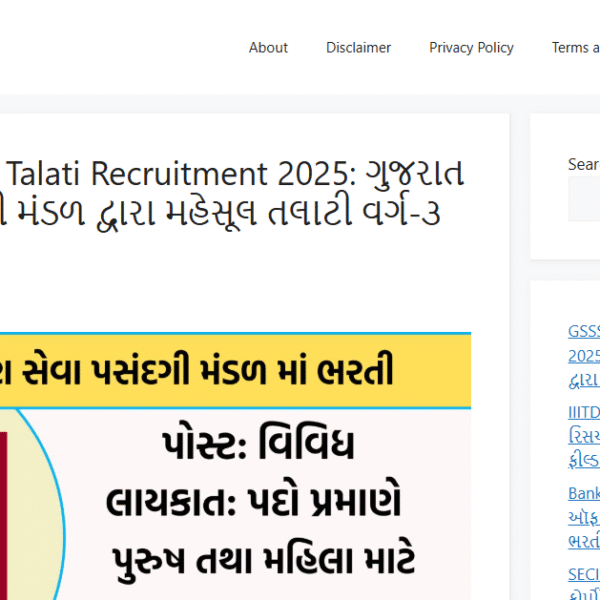Open the Terms menu item
600x600 pixels.
(576, 48)
